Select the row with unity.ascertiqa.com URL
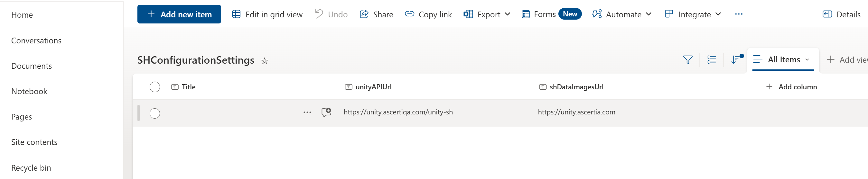 point(155,113)
